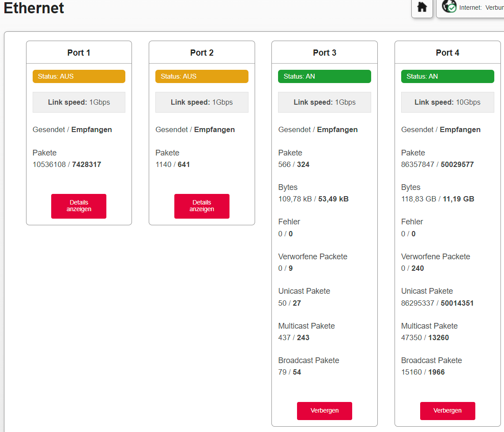Hide details of Port 3
This screenshot has width=504, height=432.
(x=324, y=410)
